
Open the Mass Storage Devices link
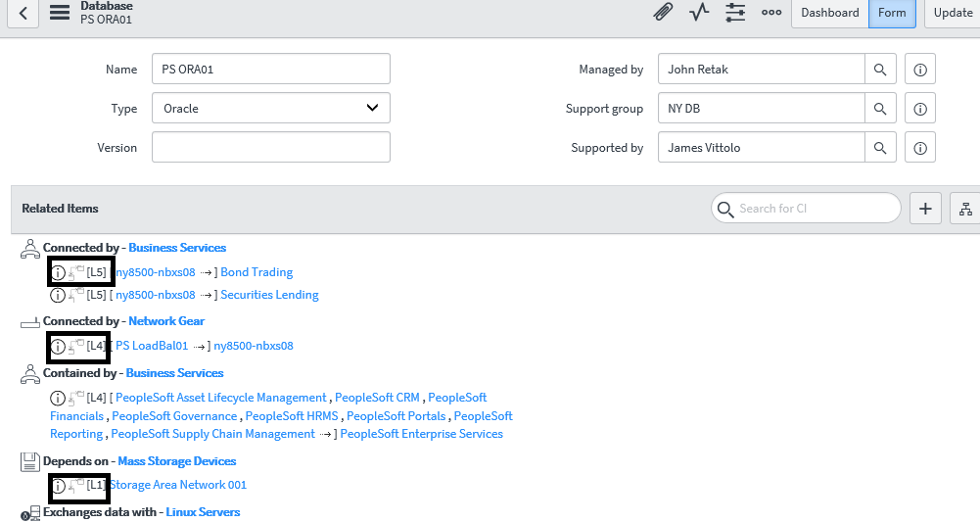tap(177, 461)
